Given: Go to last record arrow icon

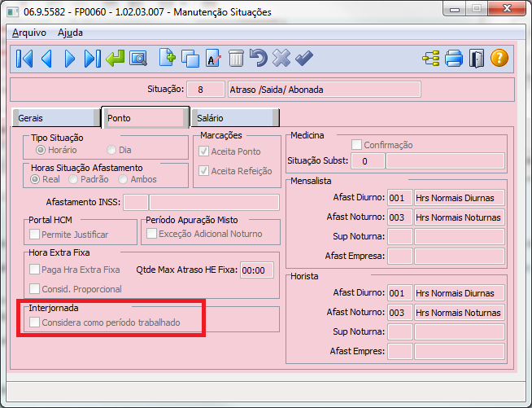Looking at the screenshot, I should coord(92,59).
